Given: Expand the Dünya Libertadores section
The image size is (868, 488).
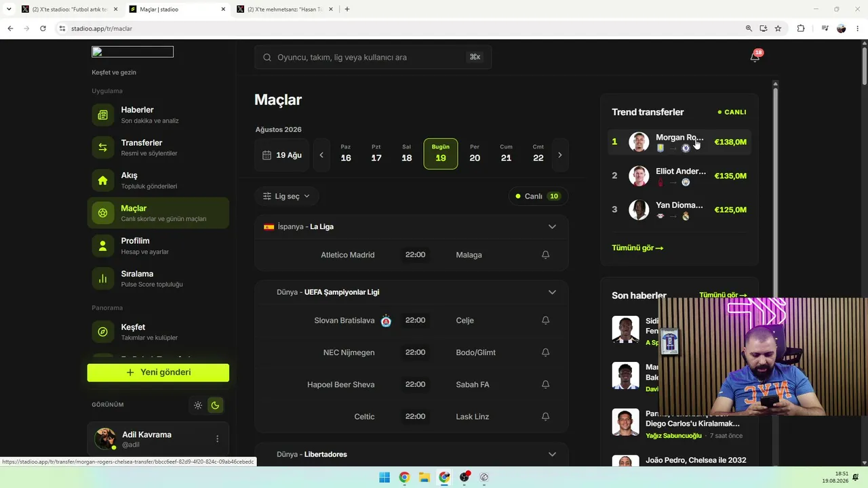Looking at the screenshot, I should 552,454.
